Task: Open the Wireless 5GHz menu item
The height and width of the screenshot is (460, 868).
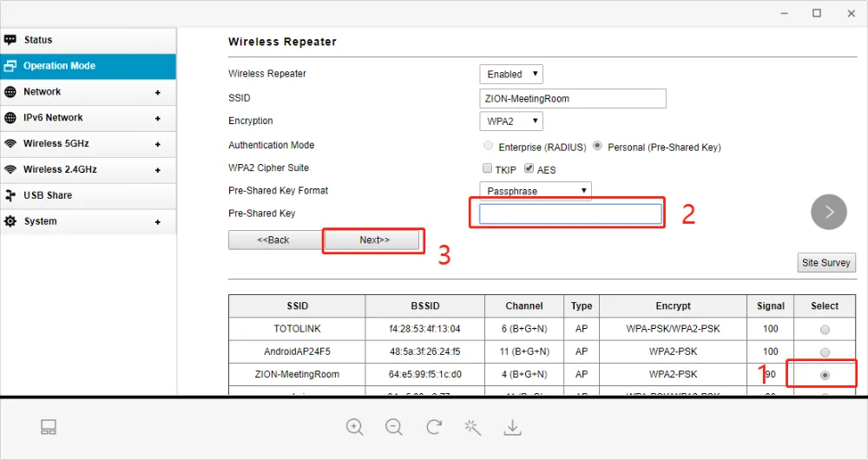Action: pyautogui.click(x=88, y=144)
